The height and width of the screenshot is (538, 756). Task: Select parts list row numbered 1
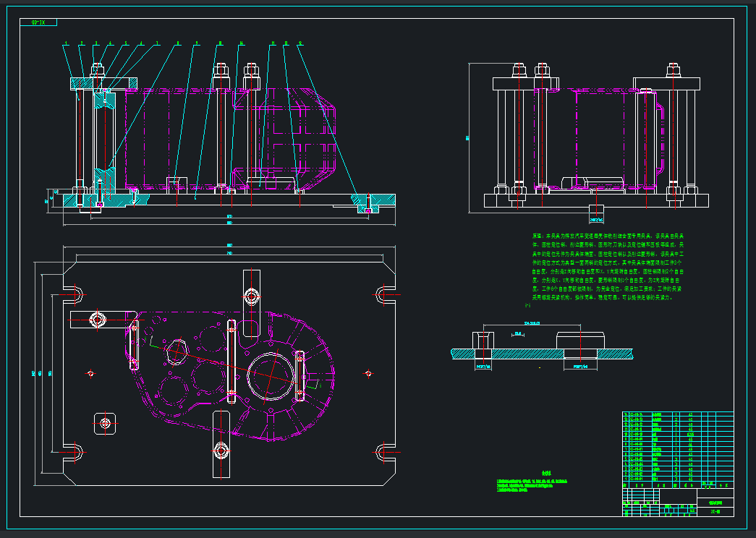(x=678, y=479)
